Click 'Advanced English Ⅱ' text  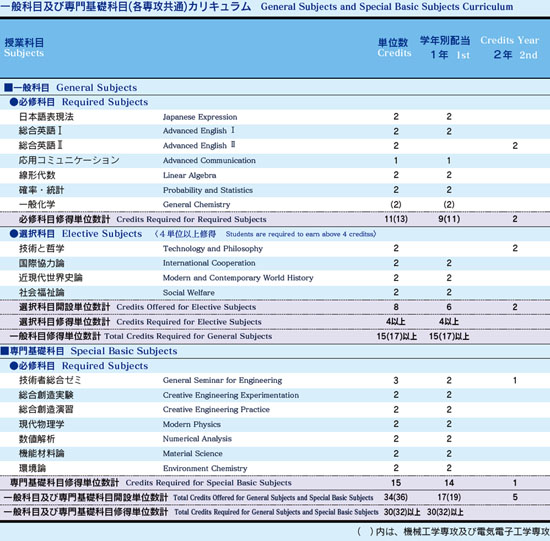199,145
